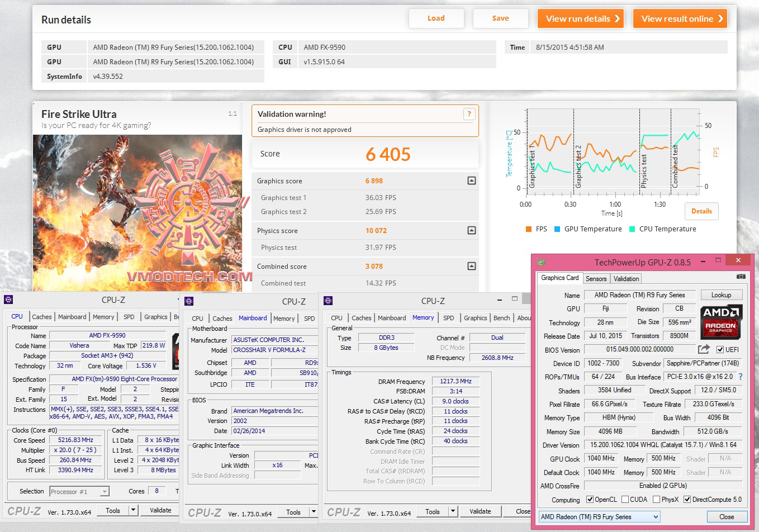Screen dimensions: 759x532
Task: Click the BIOS Version field in GPU-Z
Action: tap(639, 349)
